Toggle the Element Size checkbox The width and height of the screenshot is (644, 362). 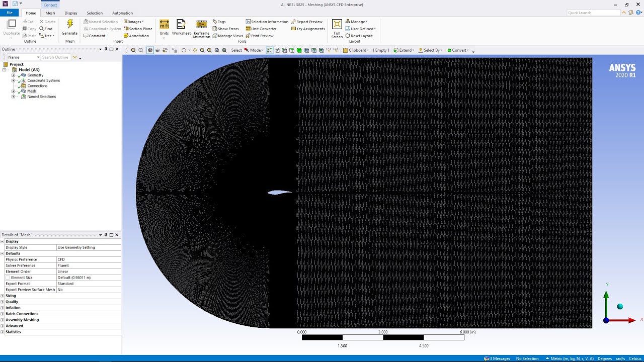pos(8,278)
